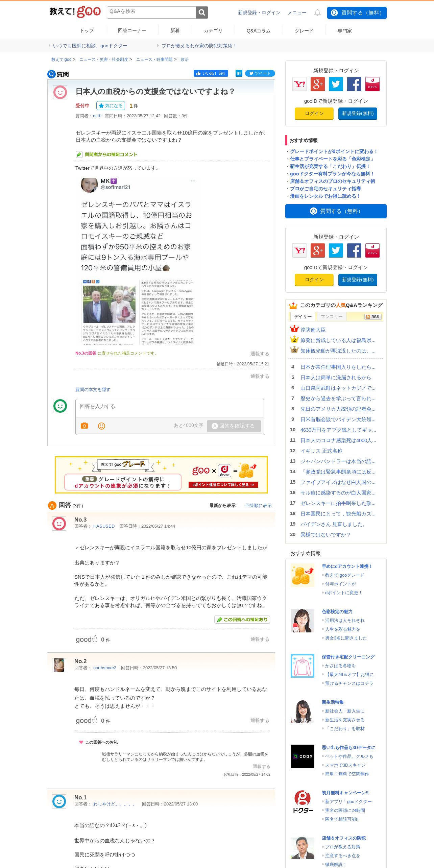Sort answers by 回答順に表示
Screen dimensions: 434x868
(x=258, y=505)
